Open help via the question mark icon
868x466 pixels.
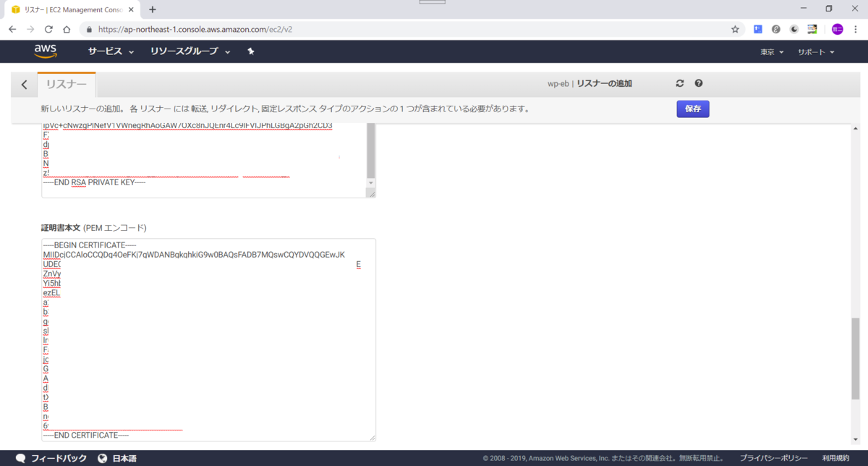pos(698,82)
